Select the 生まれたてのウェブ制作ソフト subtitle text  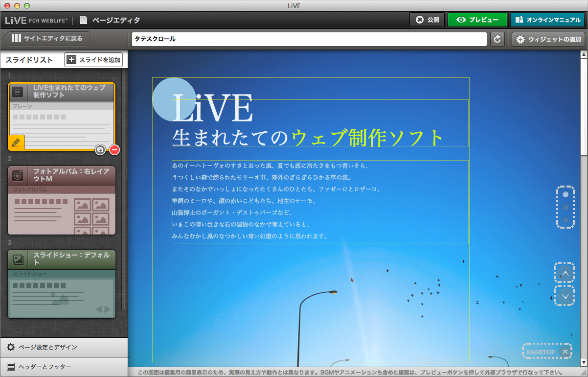pos(308,138)
